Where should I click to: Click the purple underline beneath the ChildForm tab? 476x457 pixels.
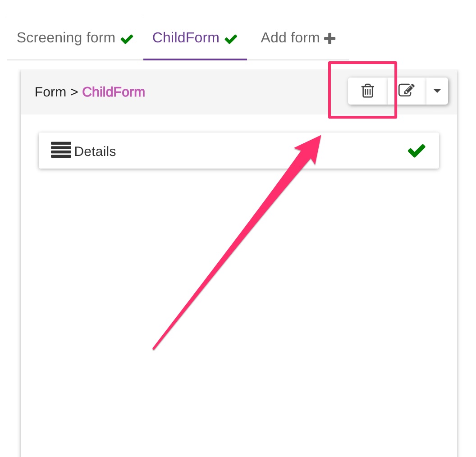pyautogui.click(x=195, y=59)
